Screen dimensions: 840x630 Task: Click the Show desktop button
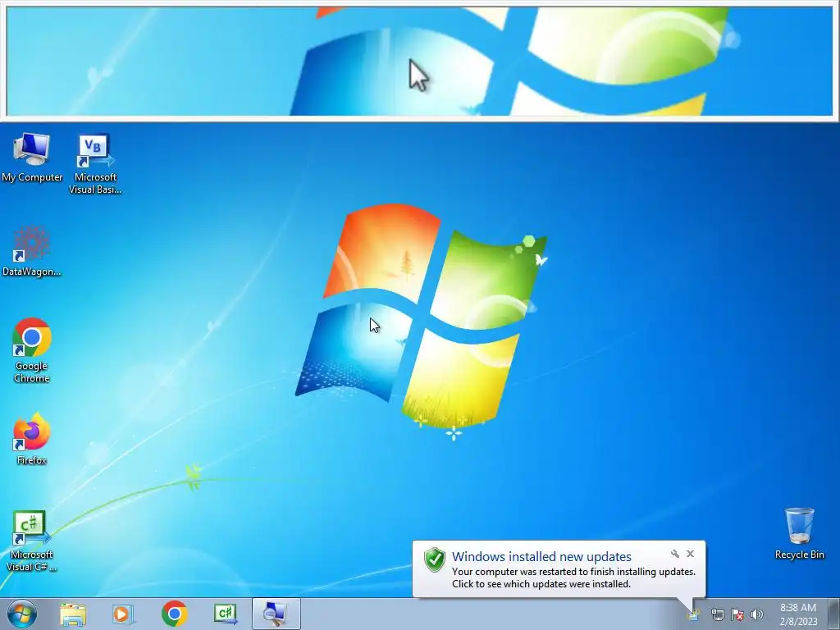coord(834,614)
